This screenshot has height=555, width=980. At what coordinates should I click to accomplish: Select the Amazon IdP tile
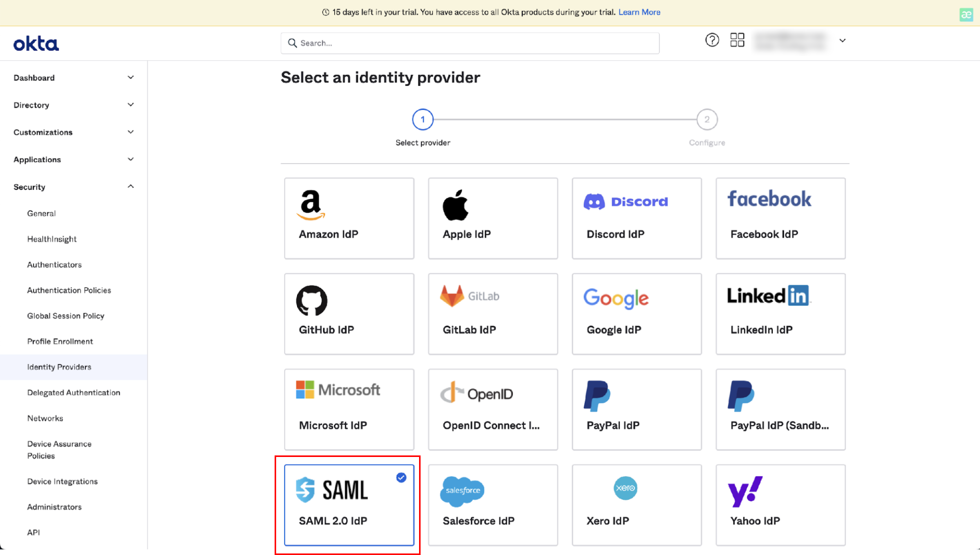(x=349, y=218)
